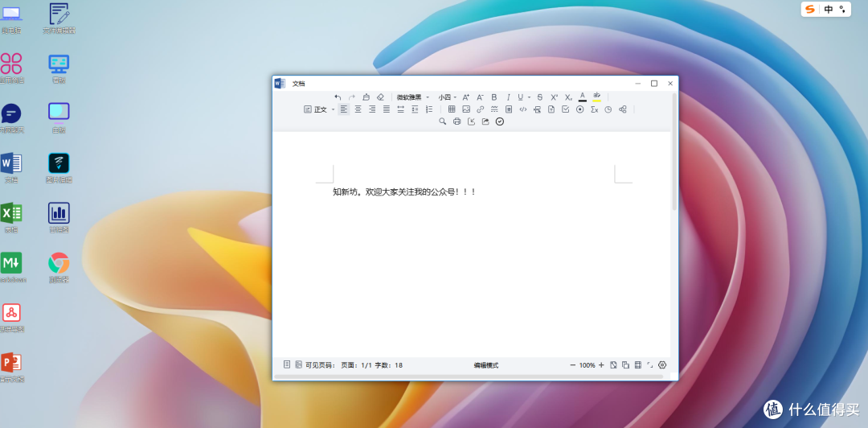The width and height of the screenshot is (868, 428).
Task: Insert a table
Action: point(452,109)
